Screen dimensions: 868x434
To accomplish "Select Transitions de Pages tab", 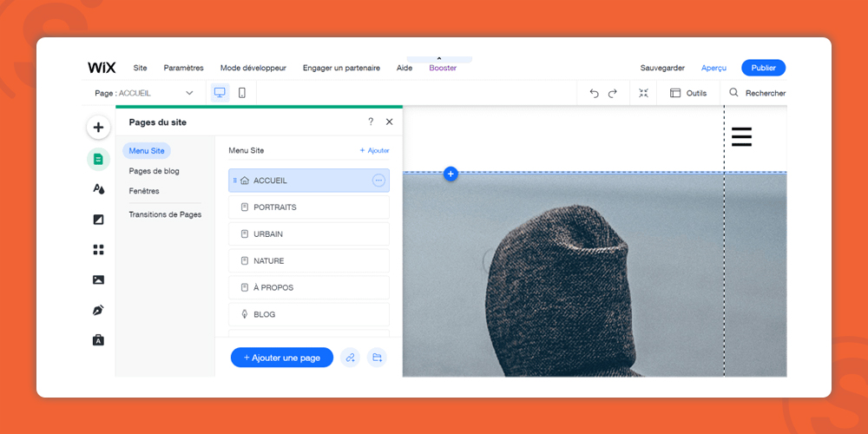I will pos(165,214).
